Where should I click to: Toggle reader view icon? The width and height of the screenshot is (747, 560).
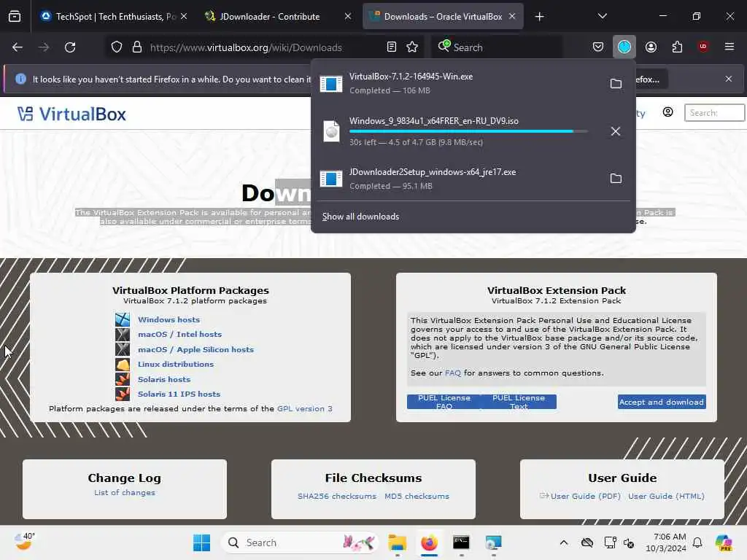pyautogui.click(x=392, y=47)
